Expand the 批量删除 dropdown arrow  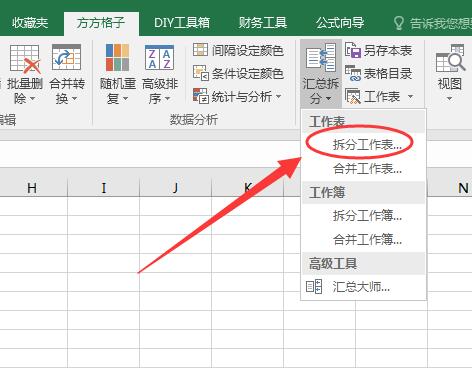pyautogui.click(x=33, y=99)
